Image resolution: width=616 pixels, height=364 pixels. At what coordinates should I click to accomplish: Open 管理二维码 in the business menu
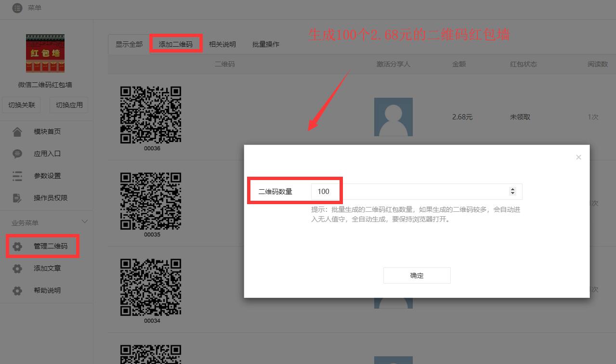(x=51, y=247)
